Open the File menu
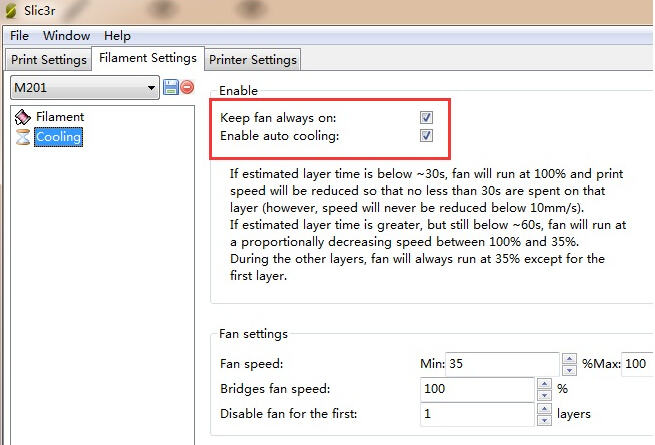The height and width of the screenshot is (445, 655). [x=19, y=36]
